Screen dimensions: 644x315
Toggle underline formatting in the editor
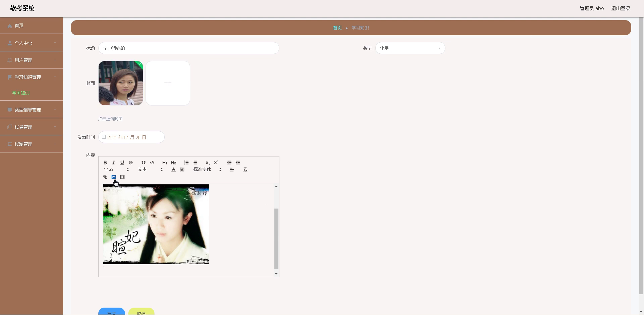coord(122,163)
